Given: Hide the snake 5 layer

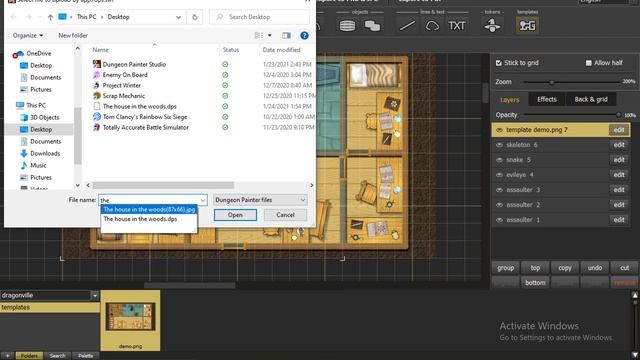Looking at the screenshot, I should pos(499,160).
